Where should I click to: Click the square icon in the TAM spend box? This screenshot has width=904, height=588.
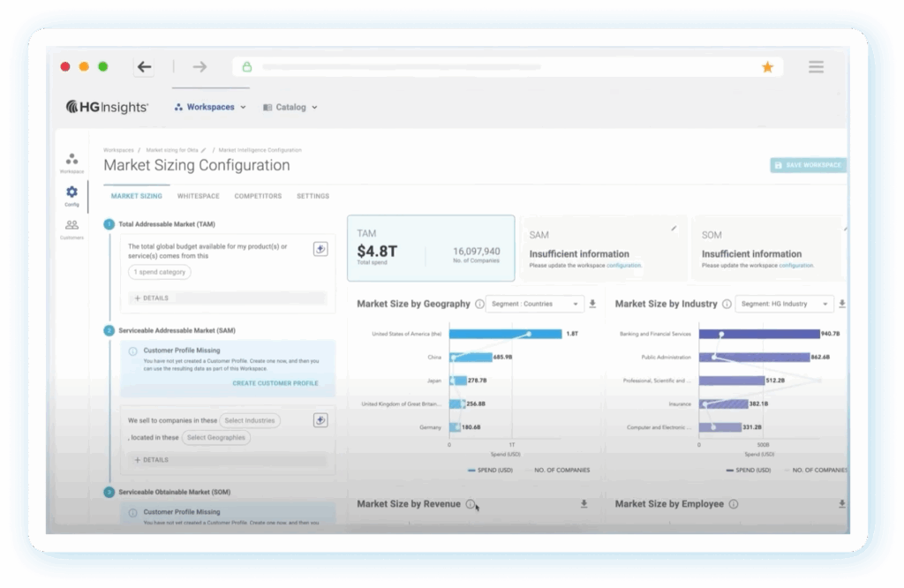pyautogui.click(x=320, y=249)
